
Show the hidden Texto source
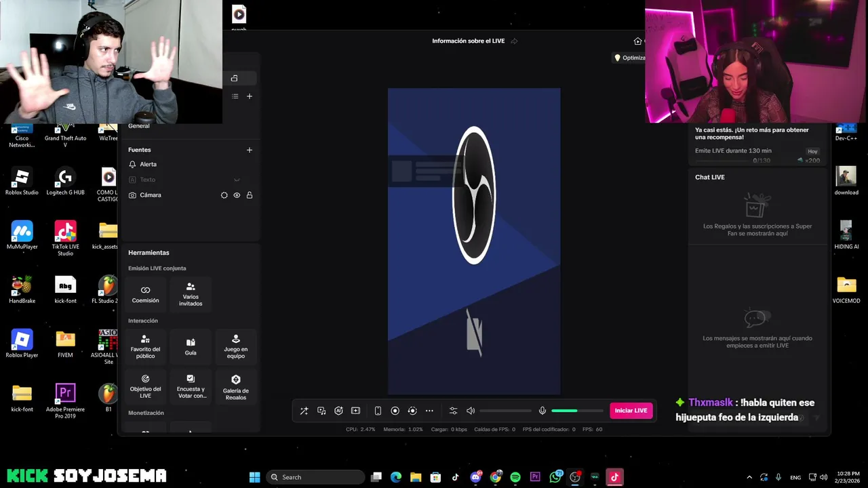click(x=237, y=180)
